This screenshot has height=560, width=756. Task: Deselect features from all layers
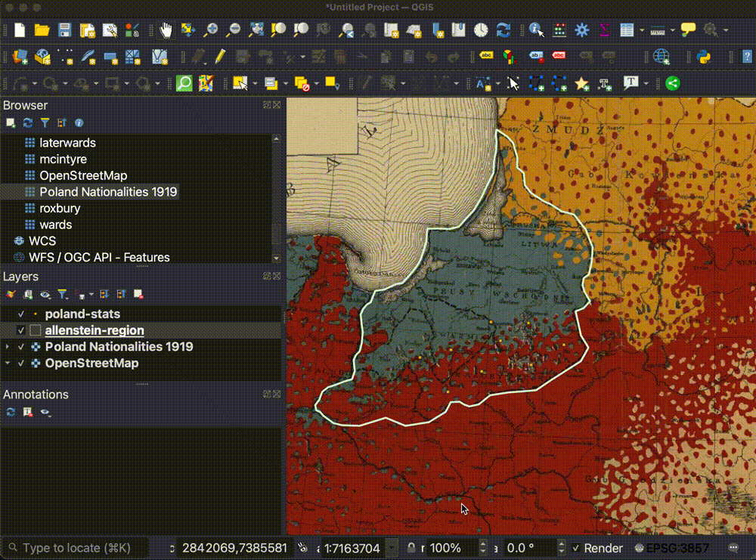click(x=302, y=83)
